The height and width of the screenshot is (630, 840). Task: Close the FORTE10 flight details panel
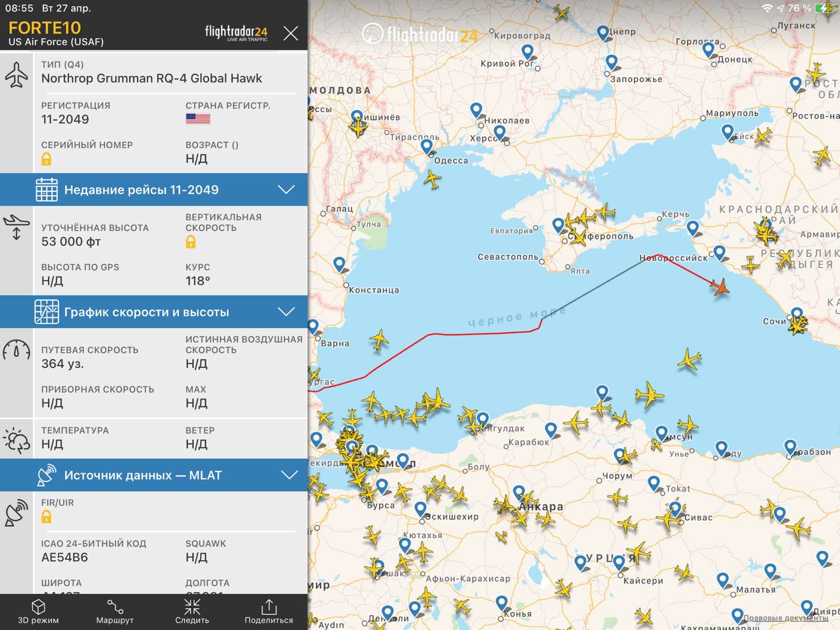tap(291, 34)
